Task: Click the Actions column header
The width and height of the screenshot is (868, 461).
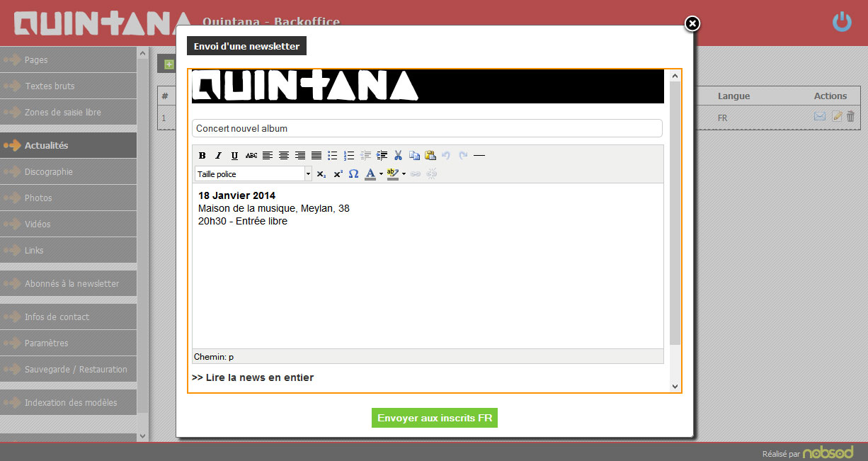Action: click(830, 96)
